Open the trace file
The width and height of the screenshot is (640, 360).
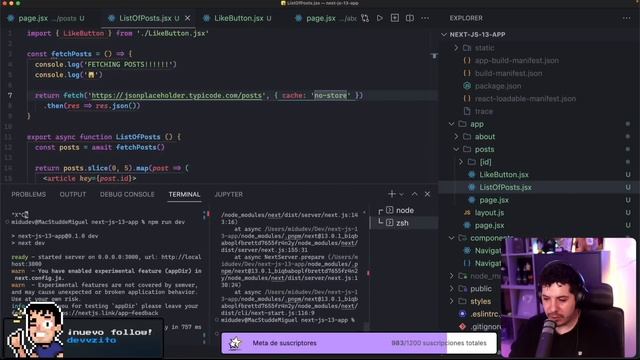[x=484, y=111]
